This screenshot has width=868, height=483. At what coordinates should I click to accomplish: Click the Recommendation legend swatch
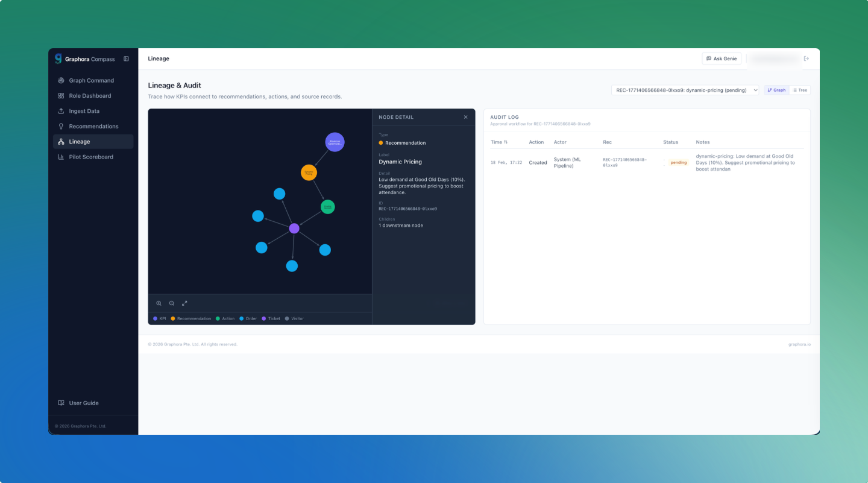[173, 318]
